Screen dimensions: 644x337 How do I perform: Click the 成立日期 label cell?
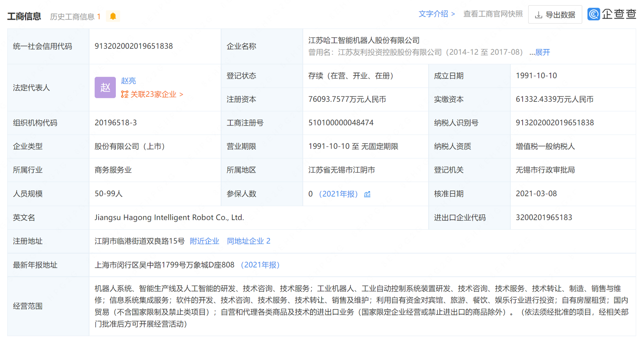[x=469, y=76]
